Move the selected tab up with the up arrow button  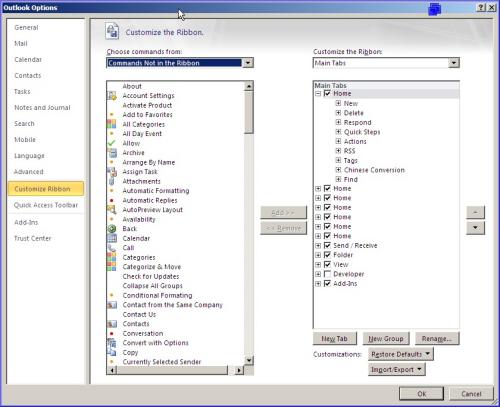coord(475,212)
